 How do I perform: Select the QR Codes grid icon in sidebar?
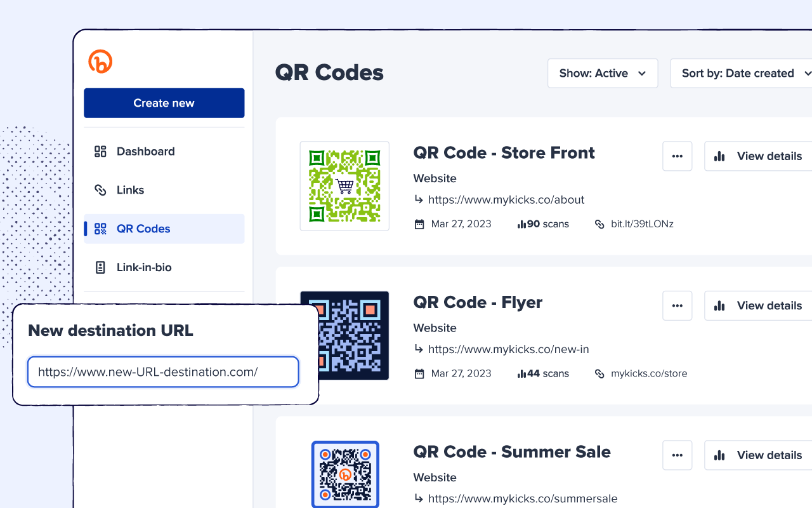(x=100, y=229)
